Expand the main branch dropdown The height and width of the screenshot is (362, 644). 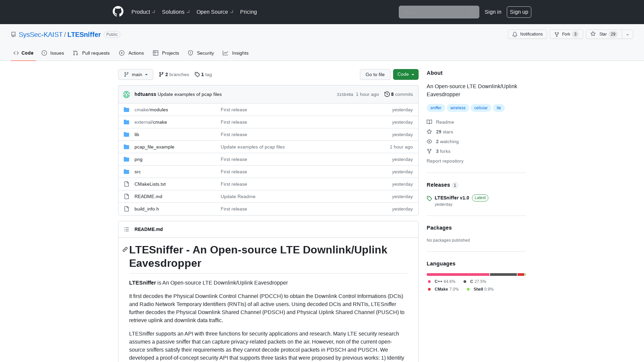click(136, 74)
